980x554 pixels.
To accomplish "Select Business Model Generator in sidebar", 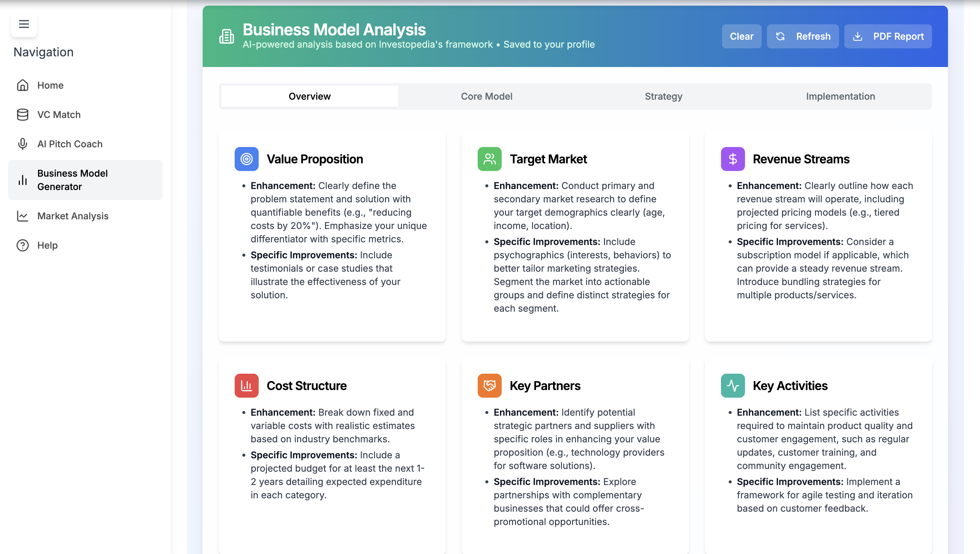I will [x=85, y=180].
